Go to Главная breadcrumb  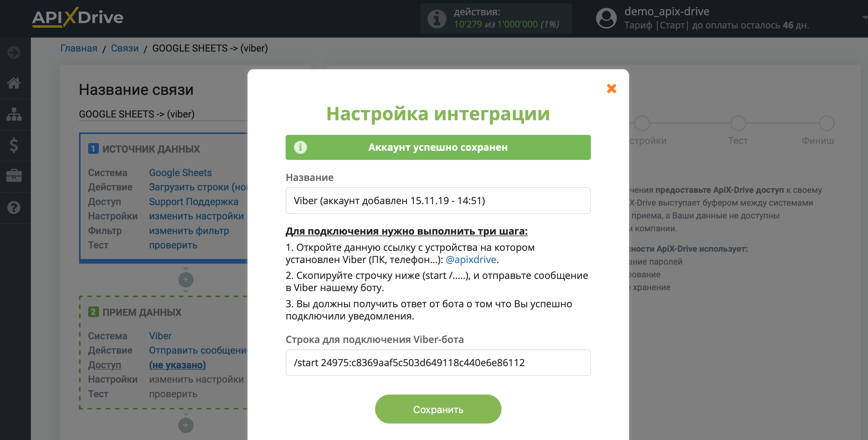point(79,48)
